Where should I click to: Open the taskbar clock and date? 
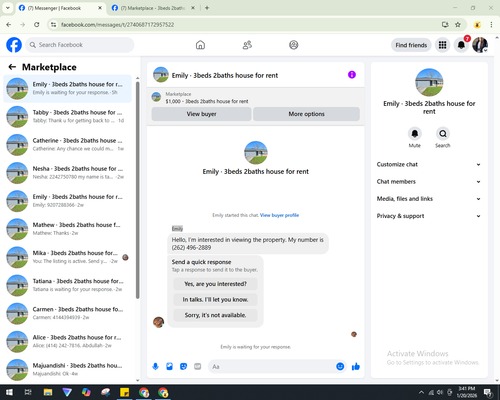pyautogui.click(x=466, y=392)
